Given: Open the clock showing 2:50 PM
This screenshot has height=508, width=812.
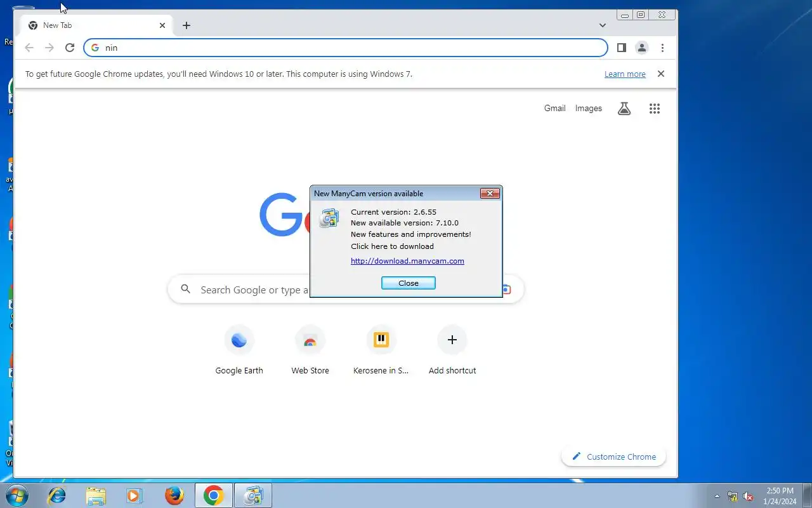Looking at the screenshot, I should pyautogui.click(x=780, y=496).
